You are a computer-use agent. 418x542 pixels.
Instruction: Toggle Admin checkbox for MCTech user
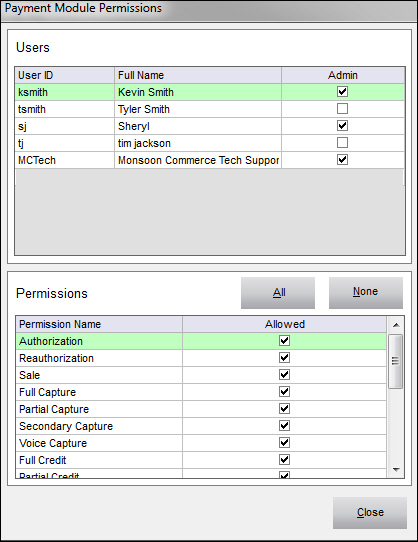click(x=342, y=159)
